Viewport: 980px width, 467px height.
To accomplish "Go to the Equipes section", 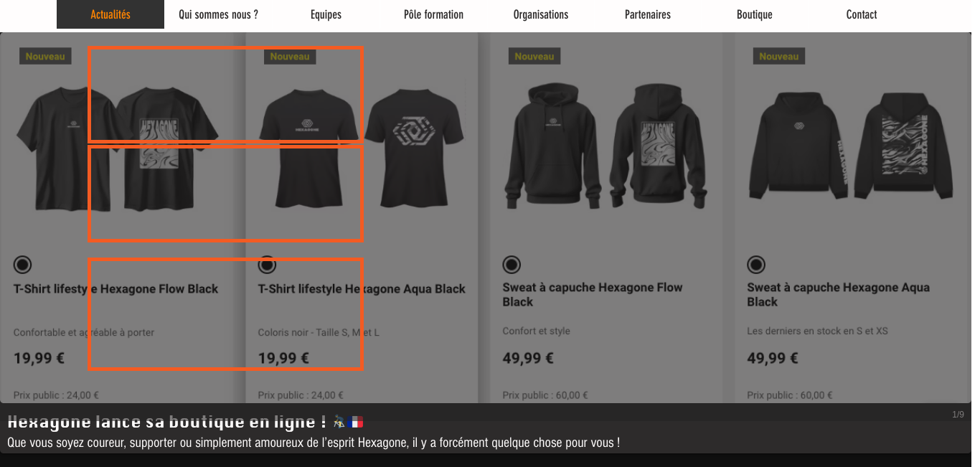I will (x=326, y=14).
